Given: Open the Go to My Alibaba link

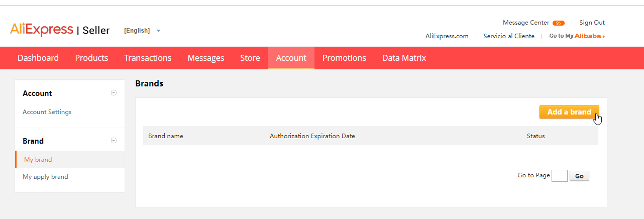Looking at the screenshot, I should 577,36.
